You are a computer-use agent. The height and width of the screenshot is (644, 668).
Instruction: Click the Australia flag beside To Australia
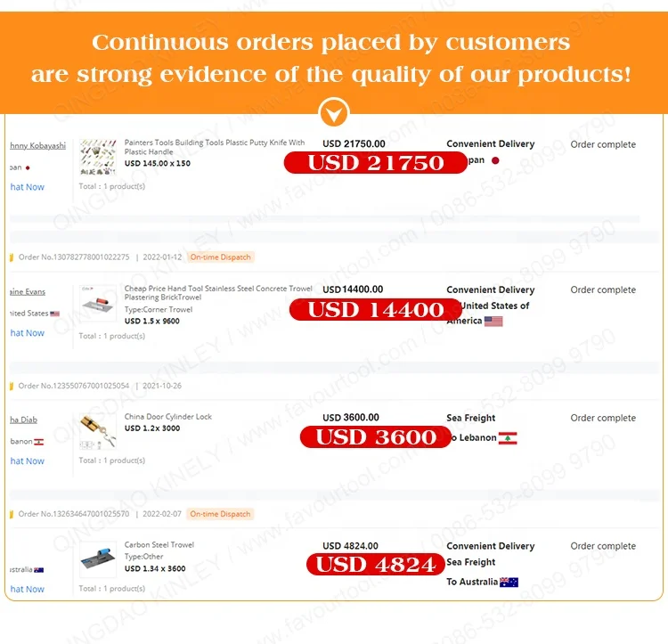[x=509, y=583]
